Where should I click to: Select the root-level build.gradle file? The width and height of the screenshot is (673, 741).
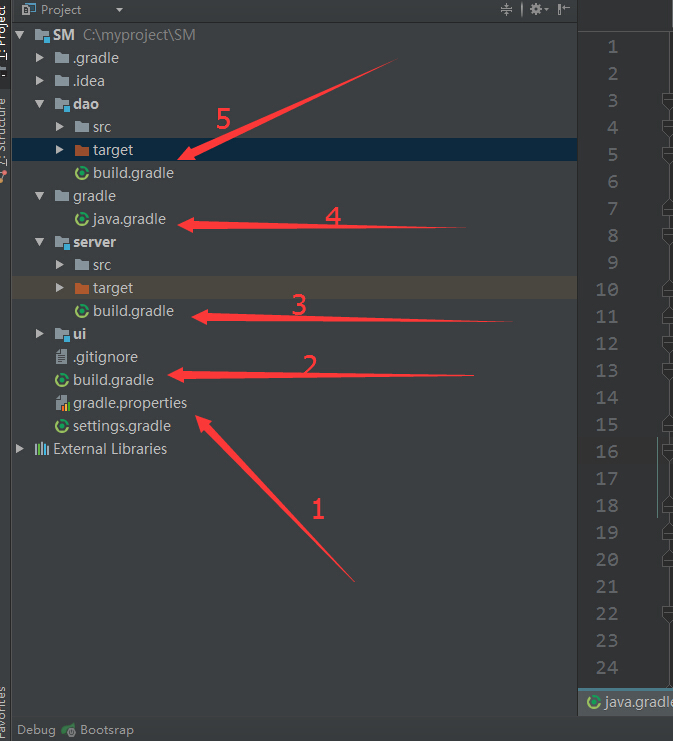pyautogui.click(x=113, y=380)
